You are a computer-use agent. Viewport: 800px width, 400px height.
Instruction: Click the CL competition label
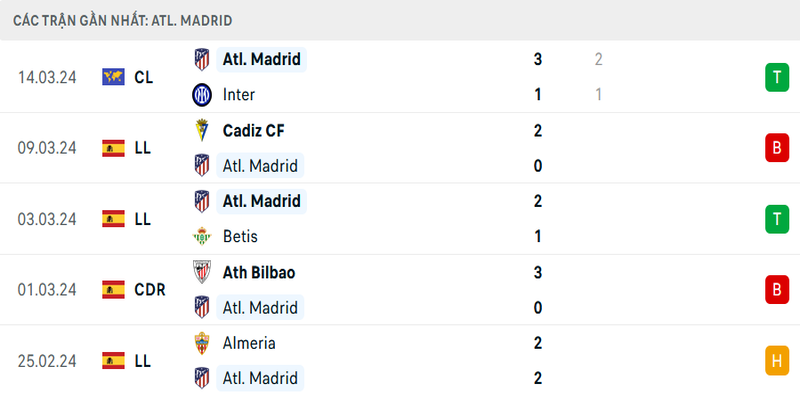pos(143,77)
